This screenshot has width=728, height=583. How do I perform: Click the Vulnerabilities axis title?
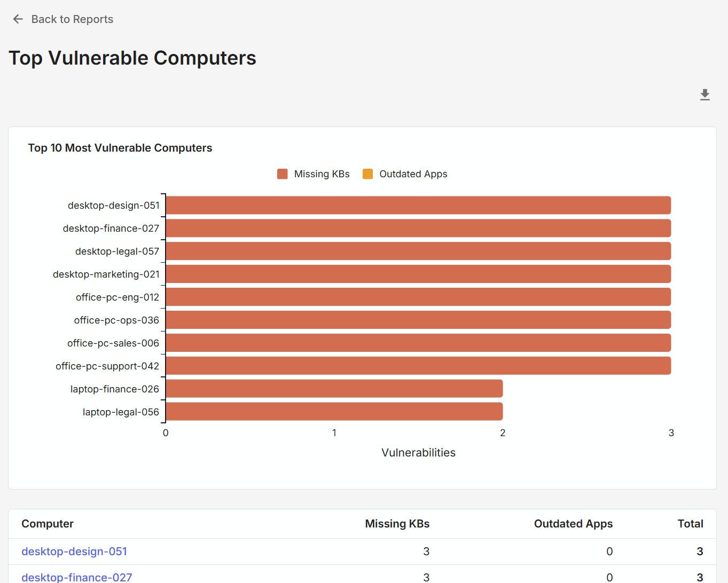click(x=418, y=452)
